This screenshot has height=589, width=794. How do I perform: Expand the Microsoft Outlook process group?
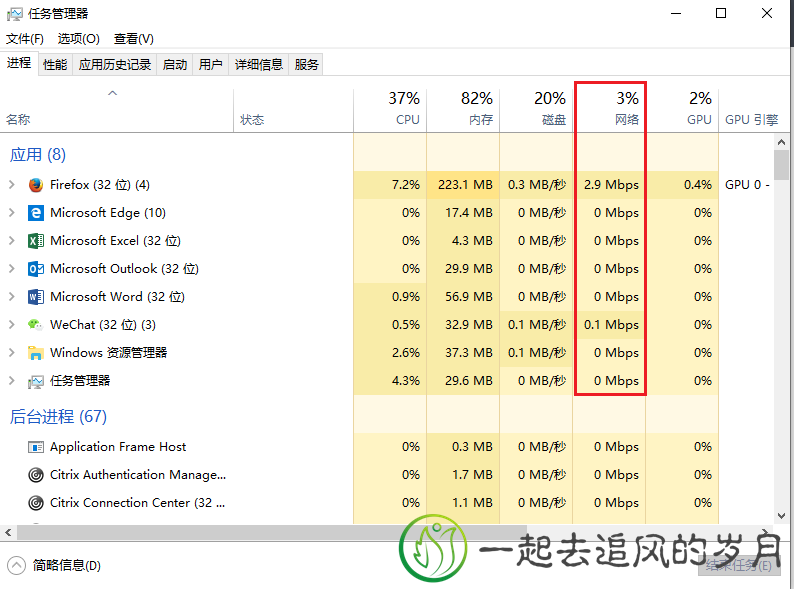12,268
